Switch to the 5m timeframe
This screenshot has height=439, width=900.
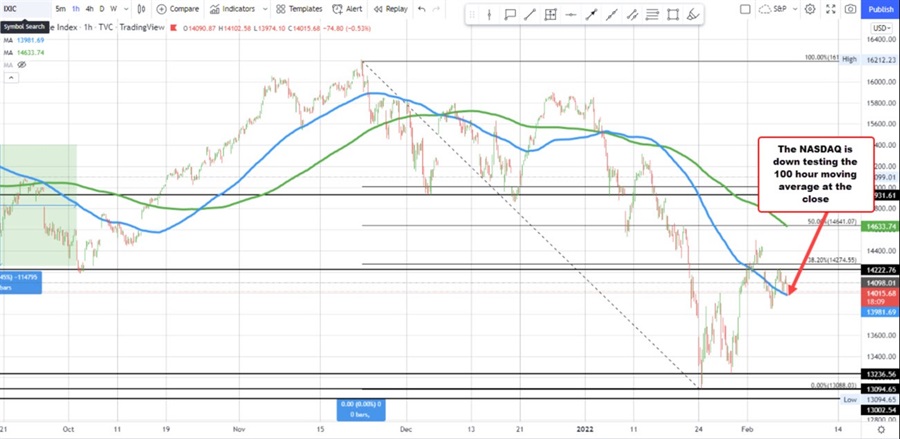[60, 9]
